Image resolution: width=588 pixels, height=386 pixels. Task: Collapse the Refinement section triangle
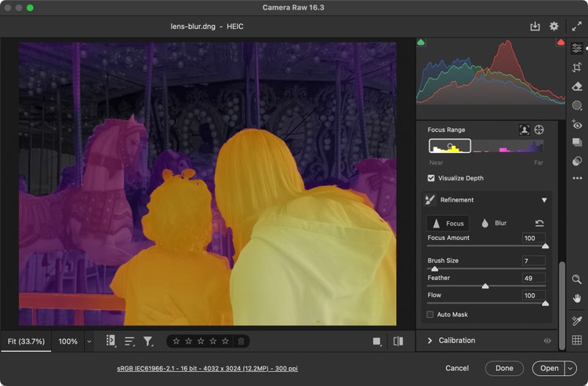pyautogui.click(x=544, y=200)
